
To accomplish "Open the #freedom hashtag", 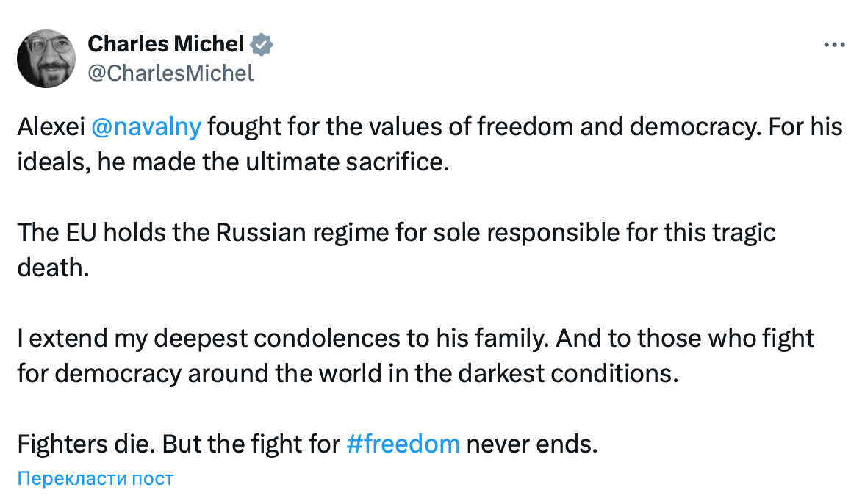I will click(402, 444).
